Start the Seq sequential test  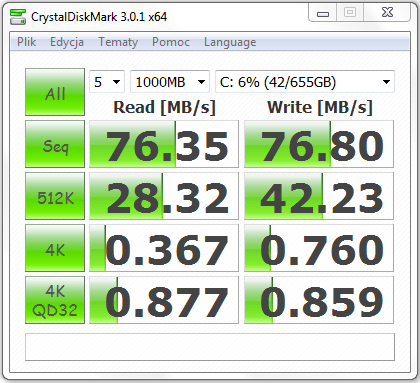pos(55,144)
